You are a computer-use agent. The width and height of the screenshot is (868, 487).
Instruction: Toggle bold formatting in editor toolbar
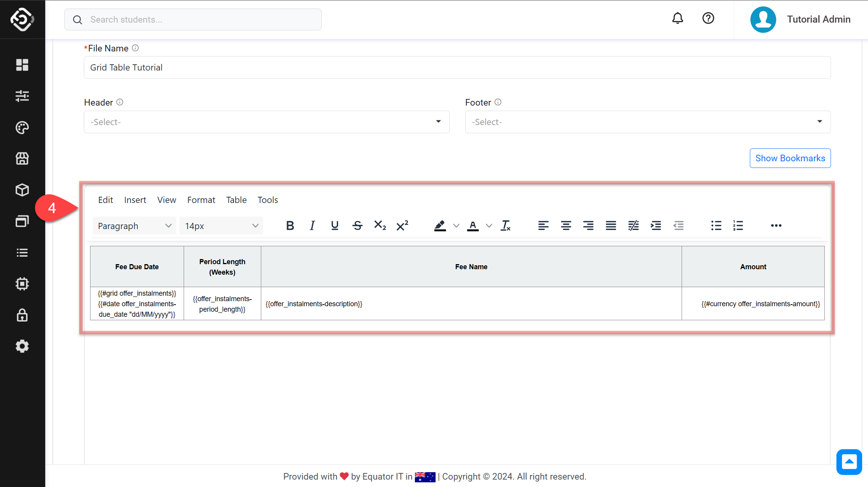point(290,226)
